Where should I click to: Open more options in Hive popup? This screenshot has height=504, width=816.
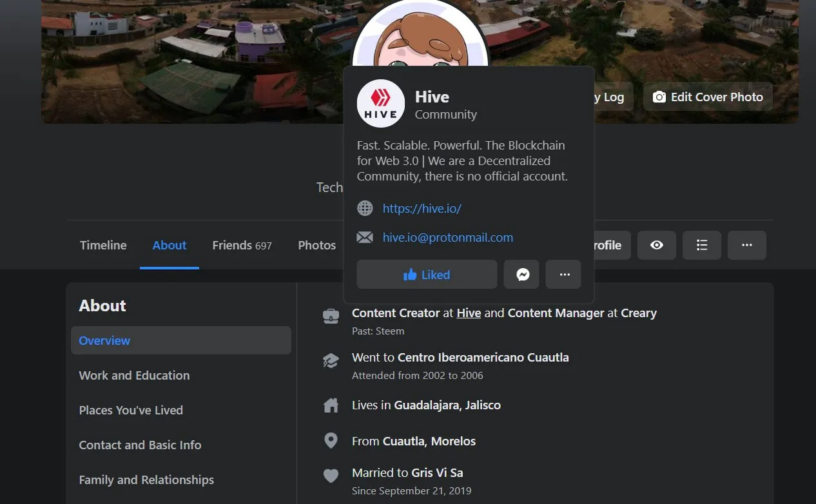point(563,275)
